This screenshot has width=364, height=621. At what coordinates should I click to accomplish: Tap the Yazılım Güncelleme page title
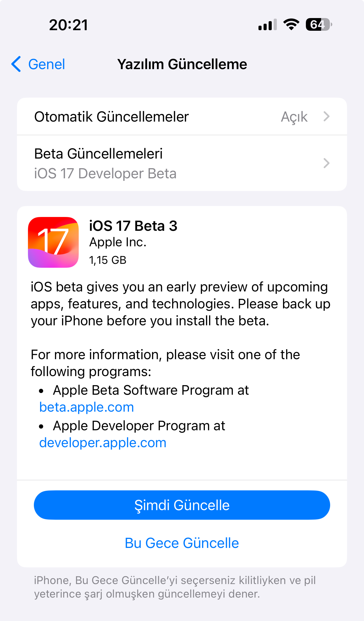pyautogui.click(x=182, y=64)
